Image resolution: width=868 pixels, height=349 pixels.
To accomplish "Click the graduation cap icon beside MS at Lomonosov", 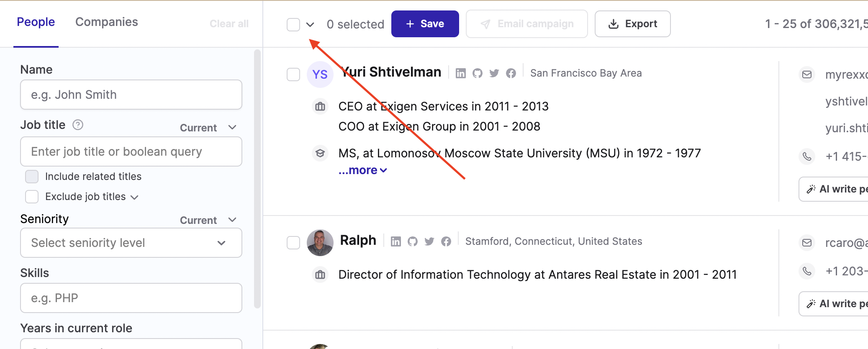I will tap(320, 153).
